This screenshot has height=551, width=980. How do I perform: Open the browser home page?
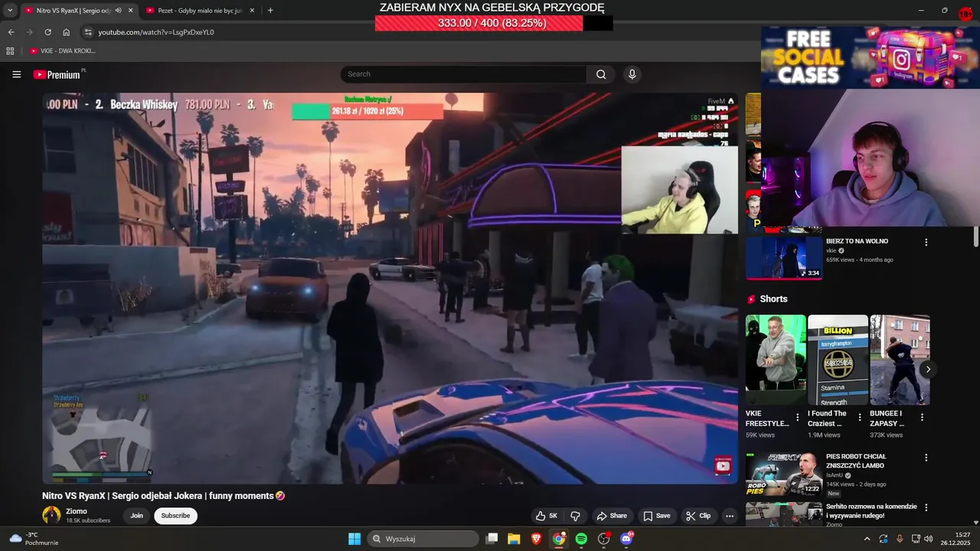pos(67,32)
